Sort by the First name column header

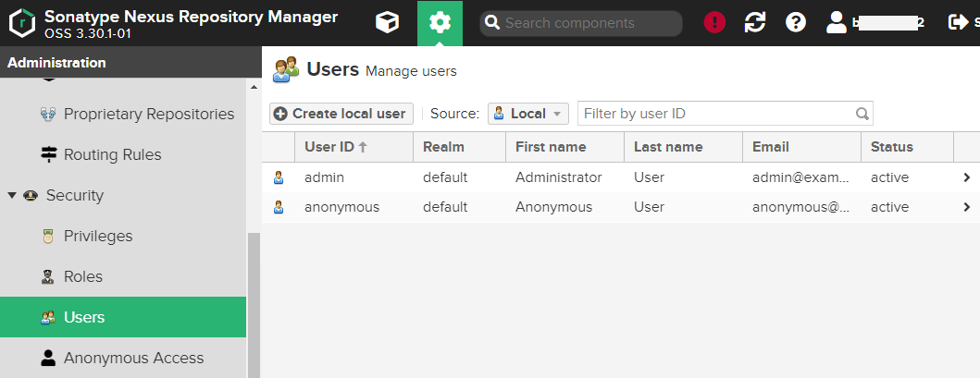pyautogui.click(x=565, y=147)
